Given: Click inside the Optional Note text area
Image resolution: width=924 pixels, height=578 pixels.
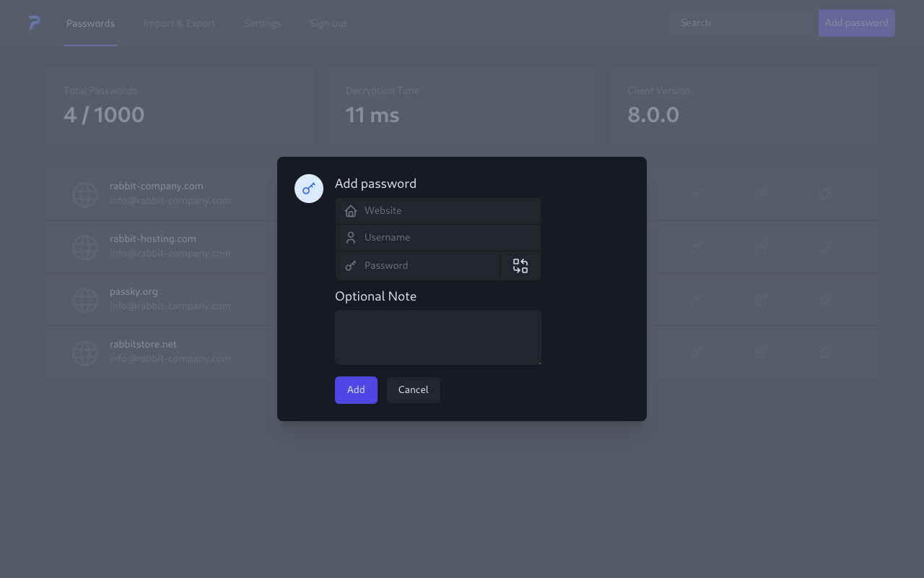Looking at the screenshot, I should [438, 337].
